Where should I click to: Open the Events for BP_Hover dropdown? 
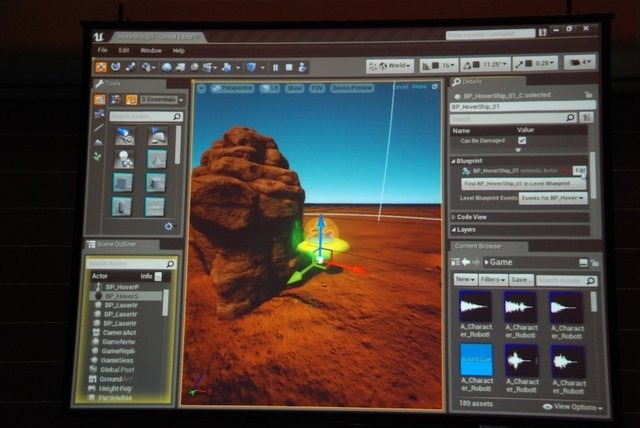(x=553, y=198)
